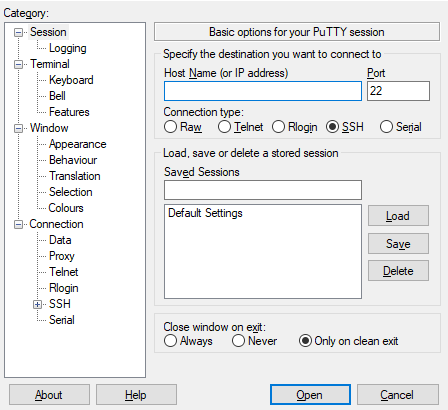Image resolution: width=448 pixels, height=410 pixels.
Task: Collapse the Session tree node
Action: [x=18, y=32]
